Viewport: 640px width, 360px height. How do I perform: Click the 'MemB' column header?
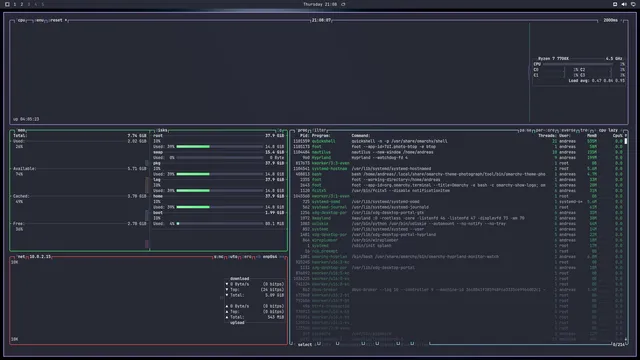pos(592,136)
